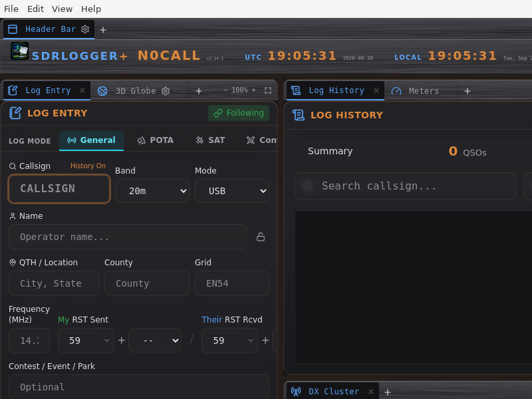Open the Header Bar settings gear
The image size is (532, 399).
[85, 29]
